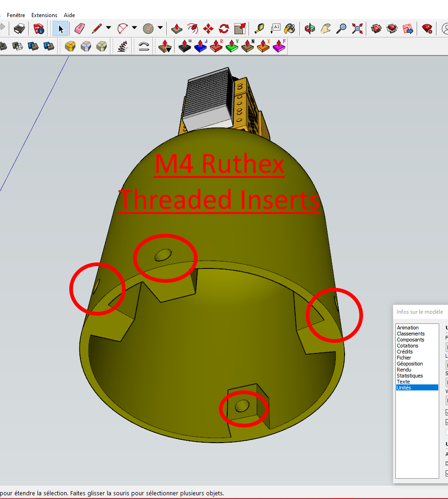Viewport: 448px width, 499px height.
Task: Select the Tape Measure tool
Action: 260,29
